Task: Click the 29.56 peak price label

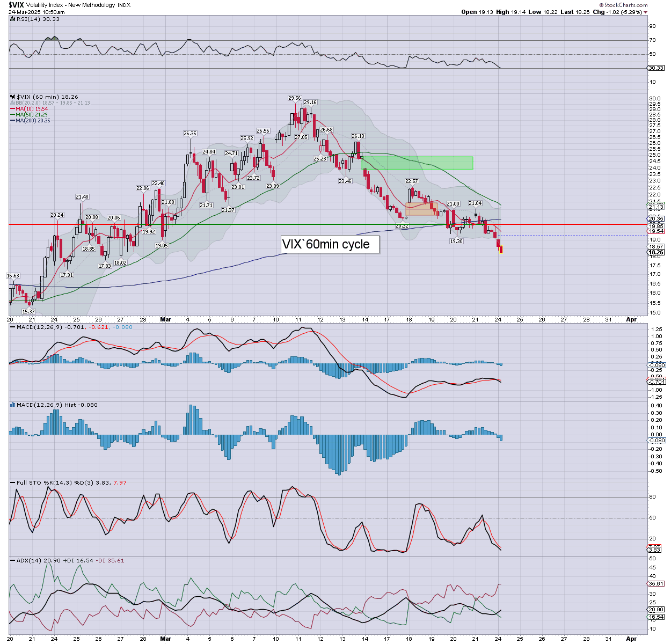Action: tap(294, 98)
